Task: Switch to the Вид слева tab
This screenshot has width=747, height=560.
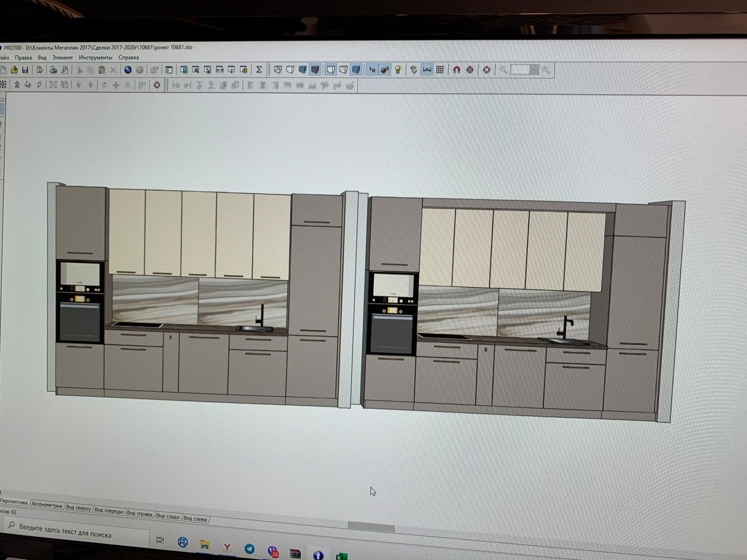Action: 195,518
